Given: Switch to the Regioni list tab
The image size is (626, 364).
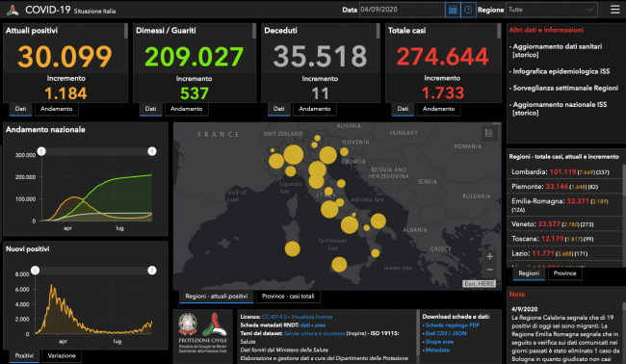Looking at the screenshot, I should (529, 273).
